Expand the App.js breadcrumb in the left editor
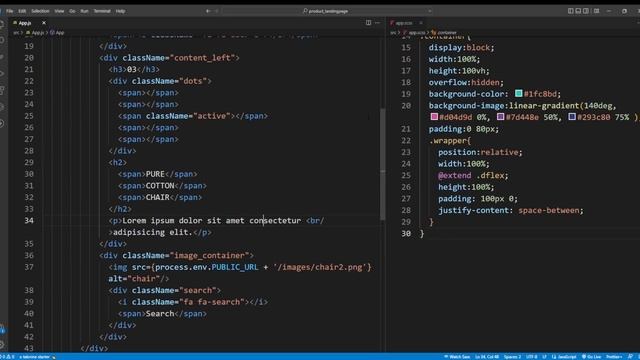640x360 pixels. (36, 33)
